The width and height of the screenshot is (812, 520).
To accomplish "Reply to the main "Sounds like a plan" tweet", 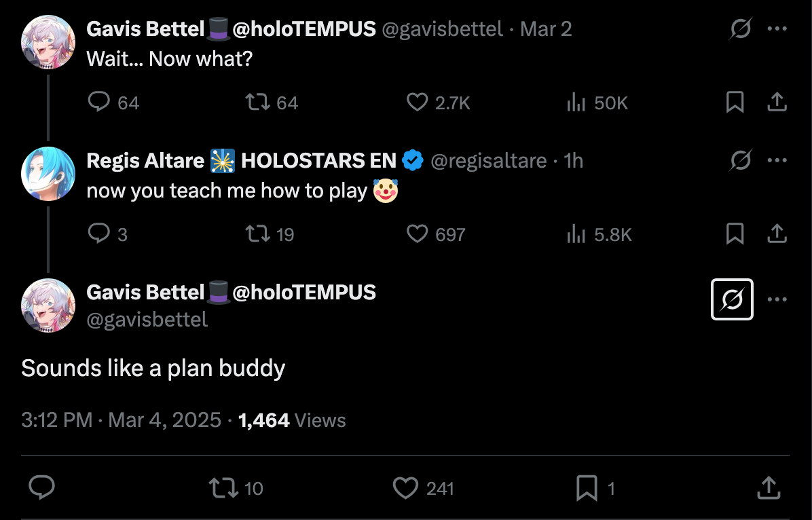I will pyautogui.click(x=42, y=488).
